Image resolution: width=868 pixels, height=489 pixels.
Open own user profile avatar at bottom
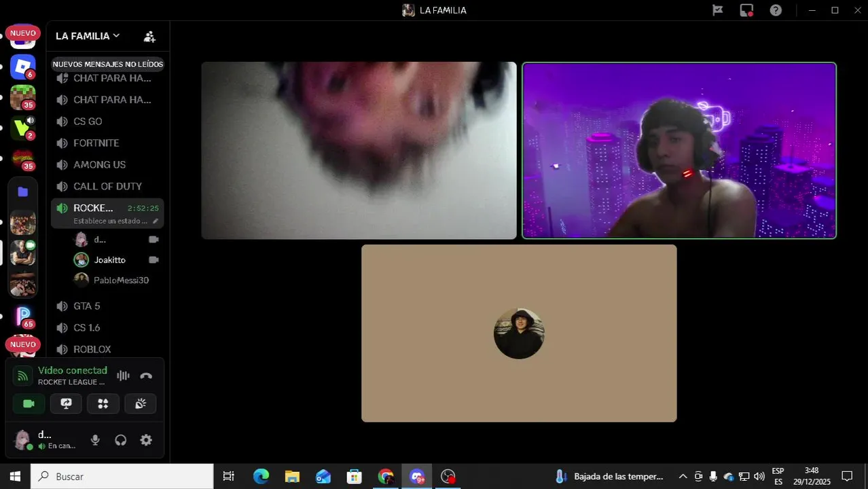23,439
